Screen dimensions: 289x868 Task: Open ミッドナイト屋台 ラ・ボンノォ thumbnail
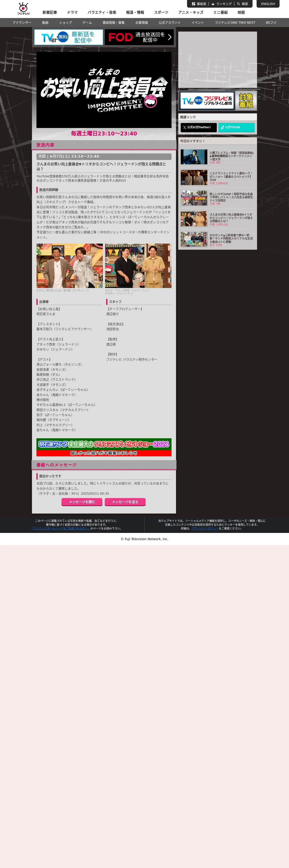click(194, 178)
